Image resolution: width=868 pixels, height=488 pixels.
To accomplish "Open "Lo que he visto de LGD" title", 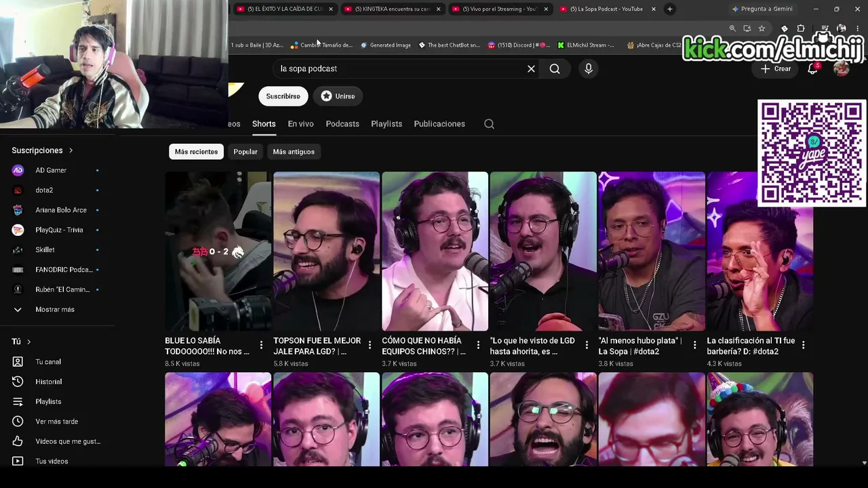I will coord(532,346).
